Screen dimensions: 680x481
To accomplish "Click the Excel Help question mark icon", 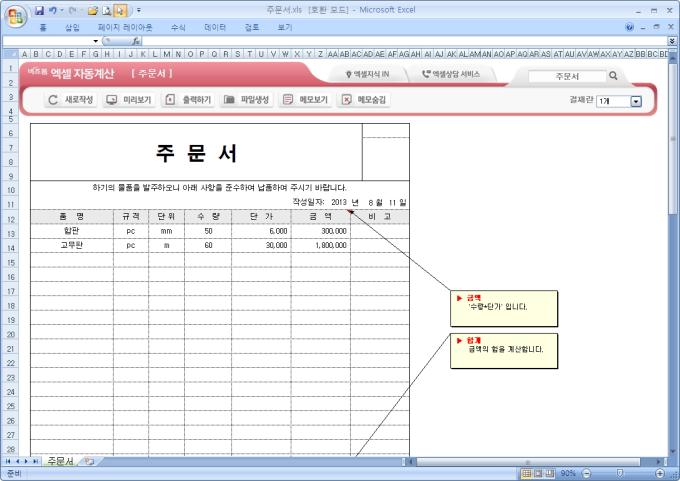I will (x=629, y=27).
